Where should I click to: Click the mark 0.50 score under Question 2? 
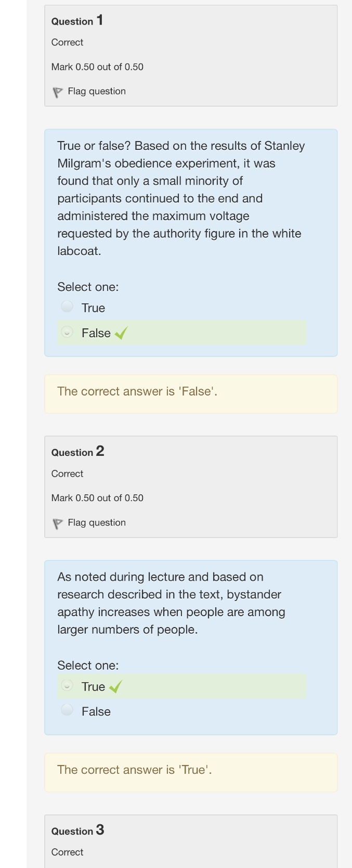point(97,498)
